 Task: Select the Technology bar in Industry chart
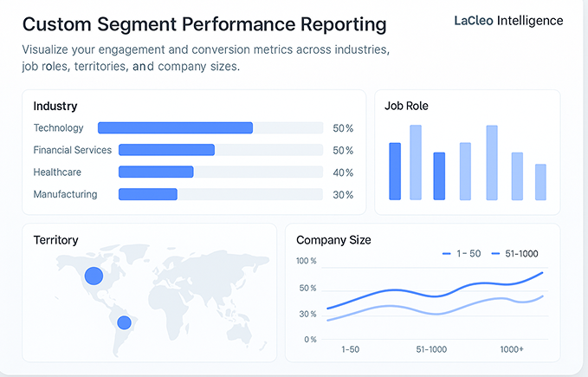[175, 128]
